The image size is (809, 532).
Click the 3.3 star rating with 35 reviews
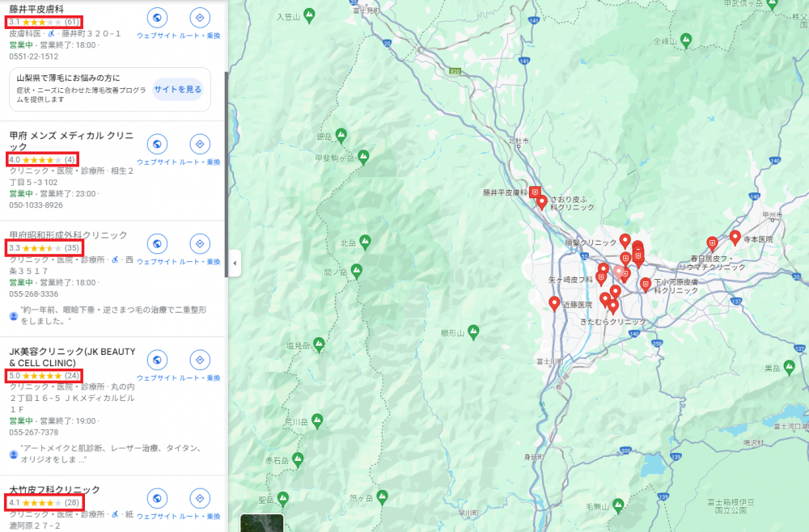point(44,248)
